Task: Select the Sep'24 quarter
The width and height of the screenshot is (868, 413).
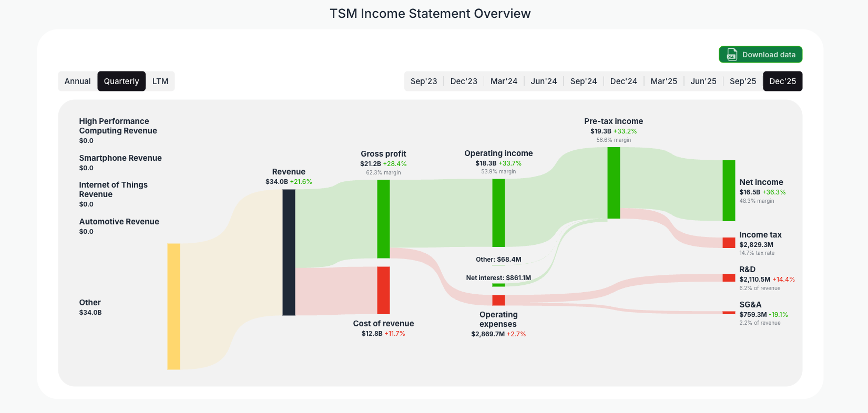Action: (584, 81)
